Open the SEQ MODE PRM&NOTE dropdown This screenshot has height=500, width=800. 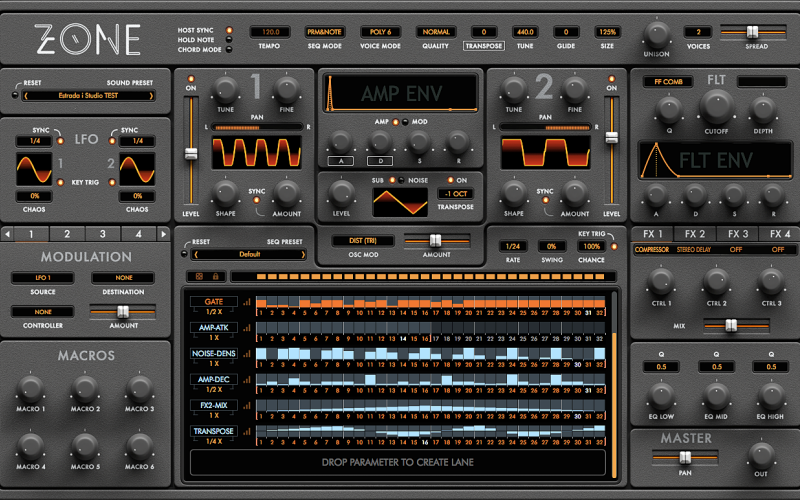[324, 32]
